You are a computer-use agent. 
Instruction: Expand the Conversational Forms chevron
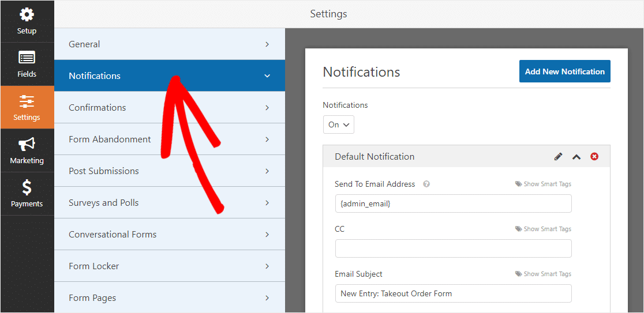267,235
